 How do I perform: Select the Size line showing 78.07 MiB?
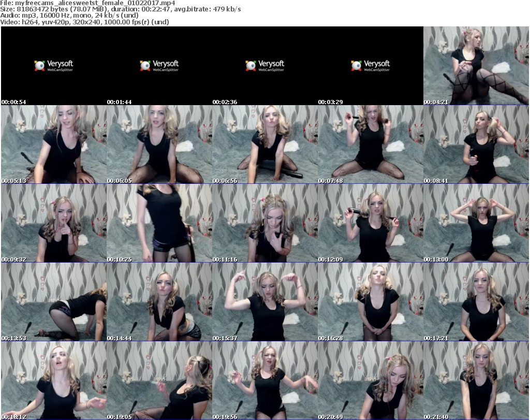(x=120, y=9)
